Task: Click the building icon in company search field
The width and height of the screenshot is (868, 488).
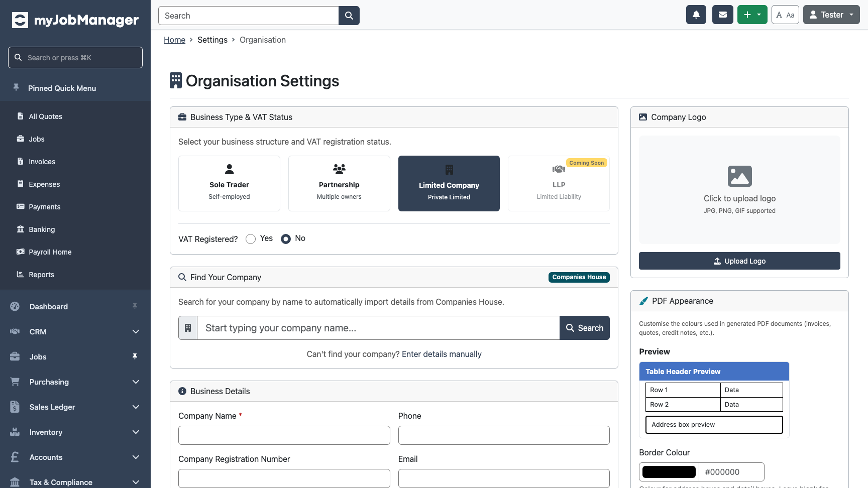Action: point(188,328)
